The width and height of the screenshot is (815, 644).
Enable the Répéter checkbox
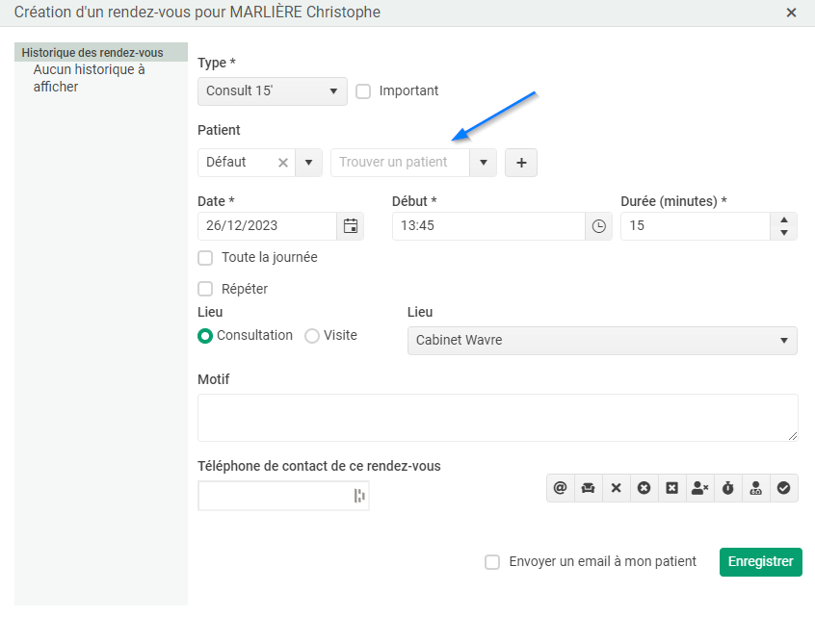[x=205, y=289]
